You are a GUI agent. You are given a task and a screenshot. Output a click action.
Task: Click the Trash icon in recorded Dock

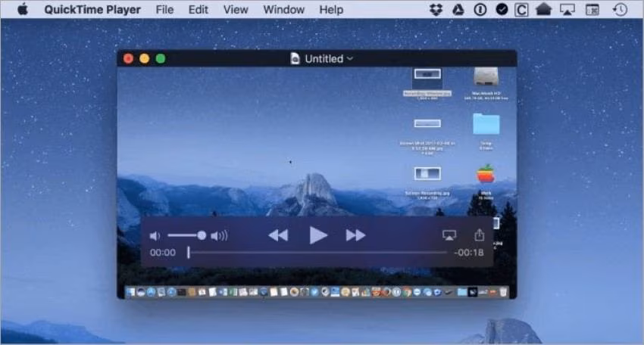[503, 292]
